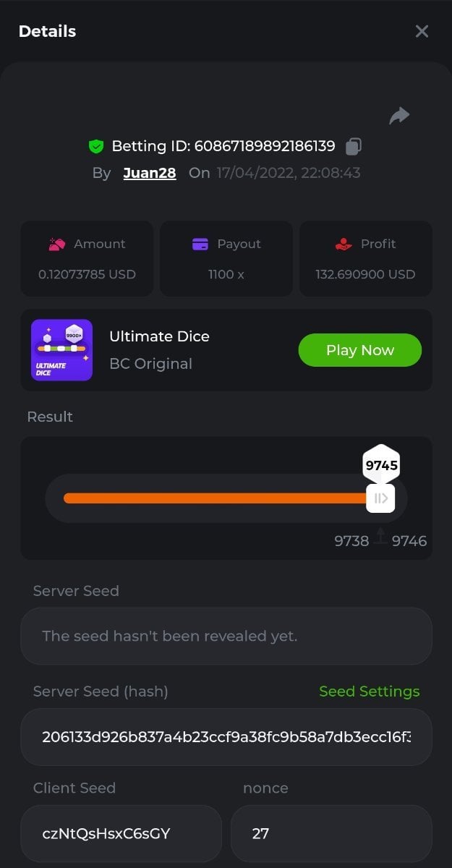Close the Details panel
452x868 pixels.
[x=422, y=31]
